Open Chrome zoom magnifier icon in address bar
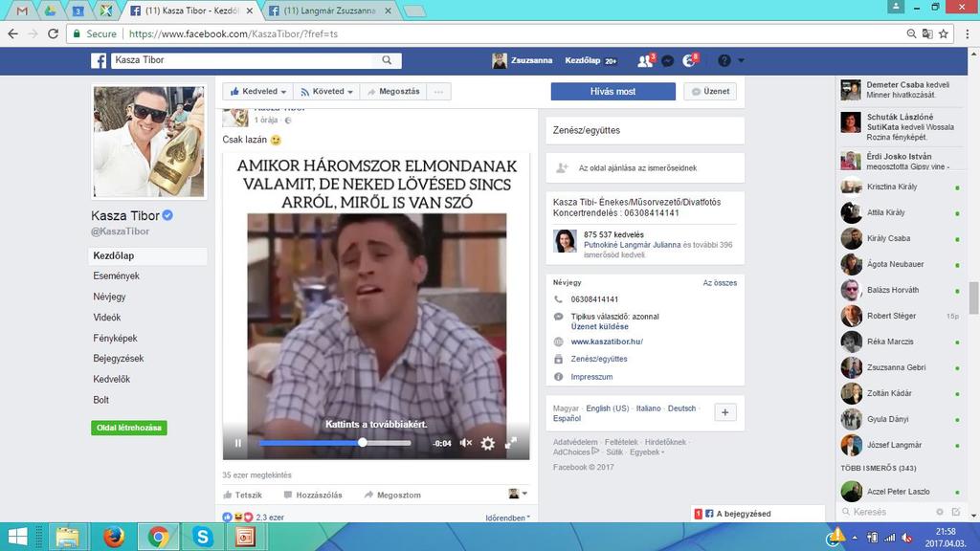The image size is (980, 551). pyautogui.click(x=911, y=33)
